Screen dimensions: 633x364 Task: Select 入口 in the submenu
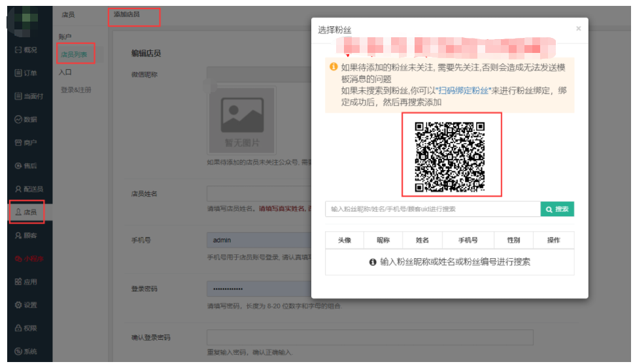point(65,73)
